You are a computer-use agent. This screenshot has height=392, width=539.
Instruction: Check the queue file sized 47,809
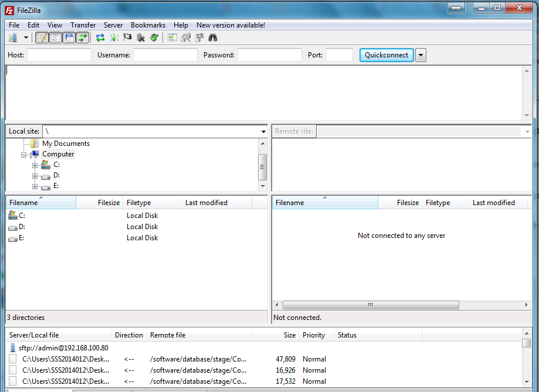tap(13, 359)
